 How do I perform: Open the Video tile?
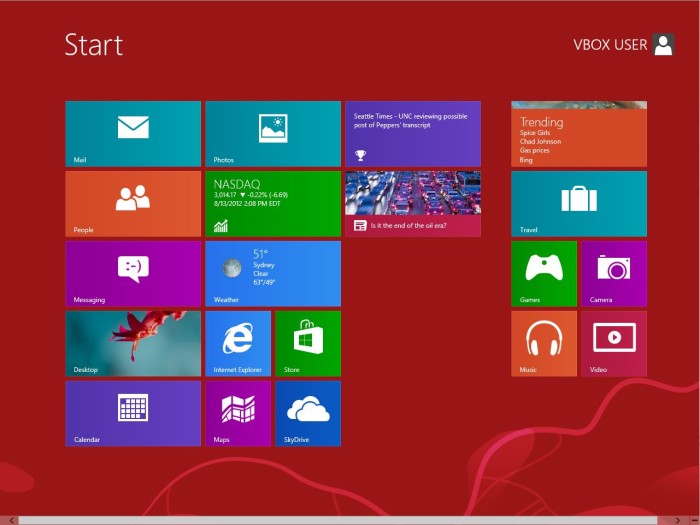(614, 344)
